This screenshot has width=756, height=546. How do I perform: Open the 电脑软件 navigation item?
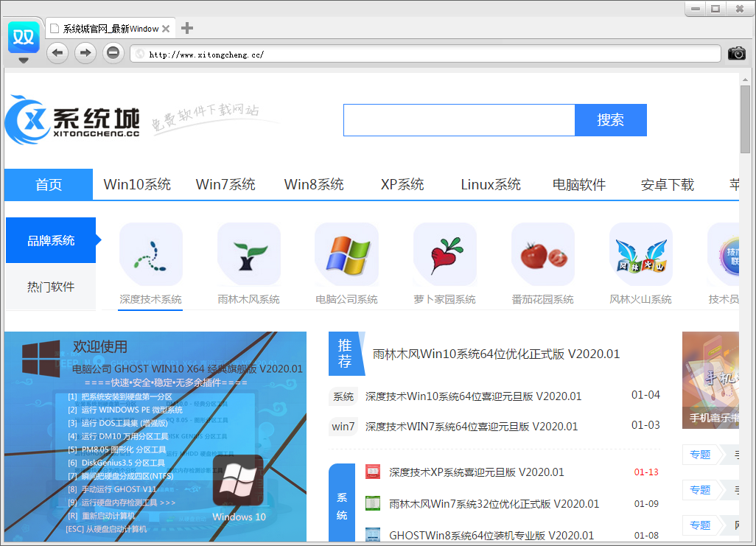pos(579,184)
